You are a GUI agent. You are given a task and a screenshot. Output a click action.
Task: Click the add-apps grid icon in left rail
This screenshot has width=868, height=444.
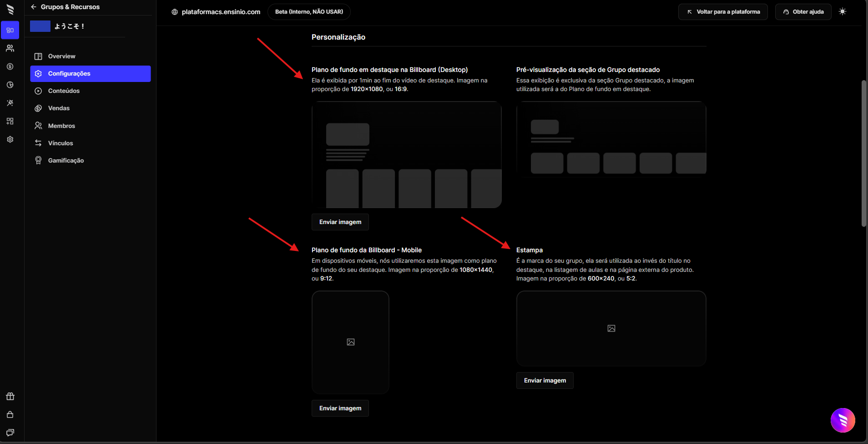[x=10, y=121]
